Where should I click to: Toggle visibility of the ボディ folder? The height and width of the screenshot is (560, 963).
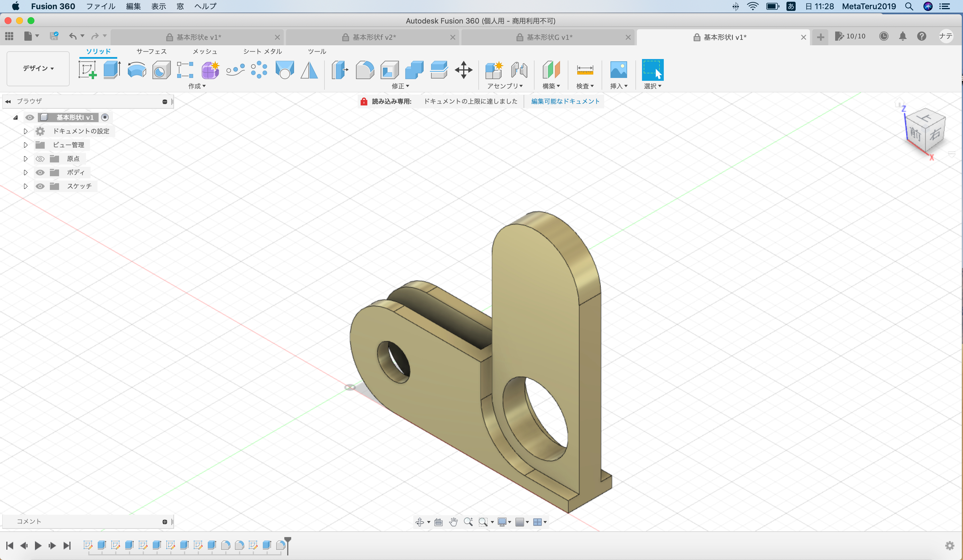[x=40, y=173]
